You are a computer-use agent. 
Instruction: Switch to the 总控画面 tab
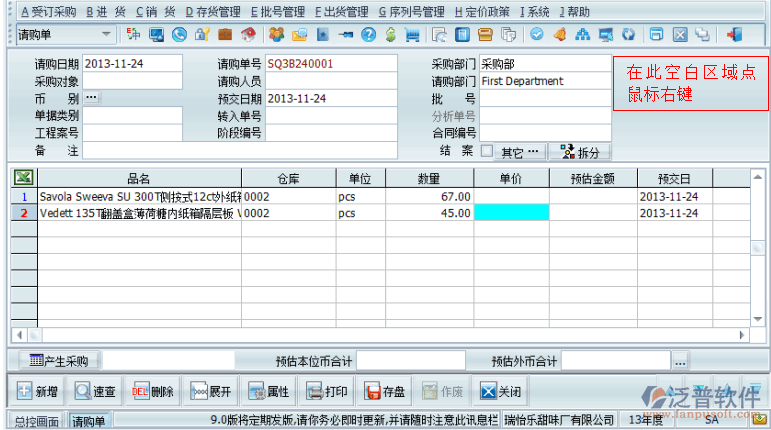[x=36, y=421]
